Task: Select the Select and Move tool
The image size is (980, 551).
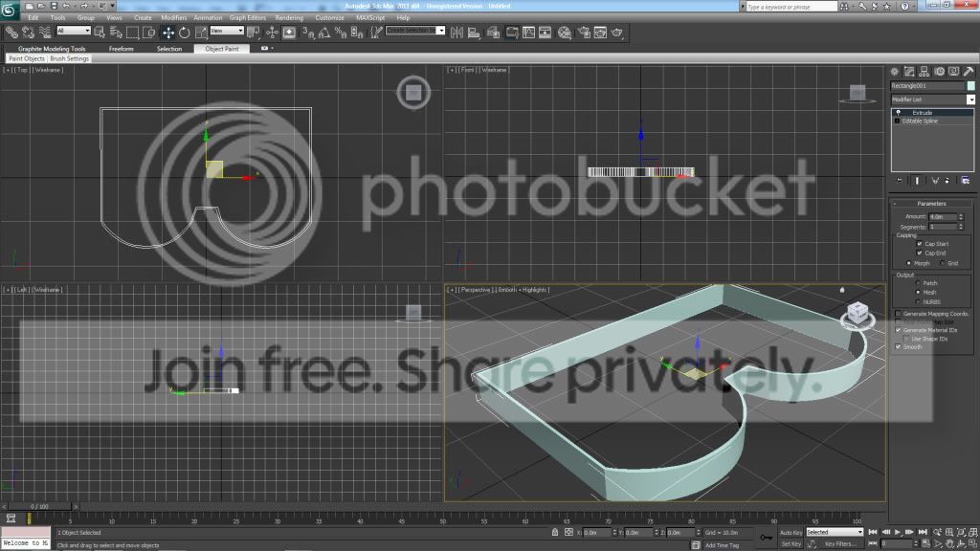Action: [168, 33]
